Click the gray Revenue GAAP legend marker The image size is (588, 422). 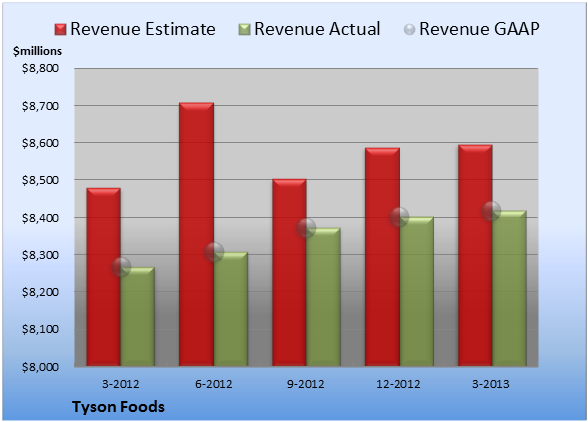(x=410, y=29)
